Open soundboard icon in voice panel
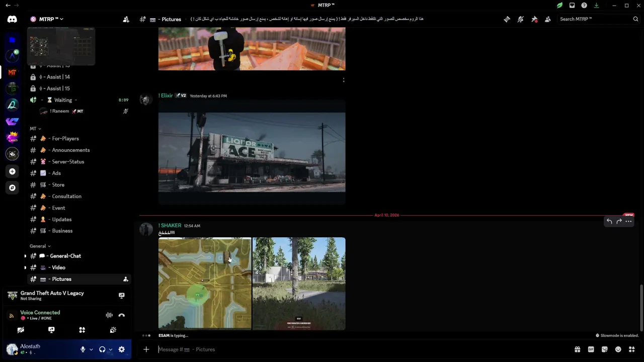Screen dimensions: 644x362 (113, 330)
